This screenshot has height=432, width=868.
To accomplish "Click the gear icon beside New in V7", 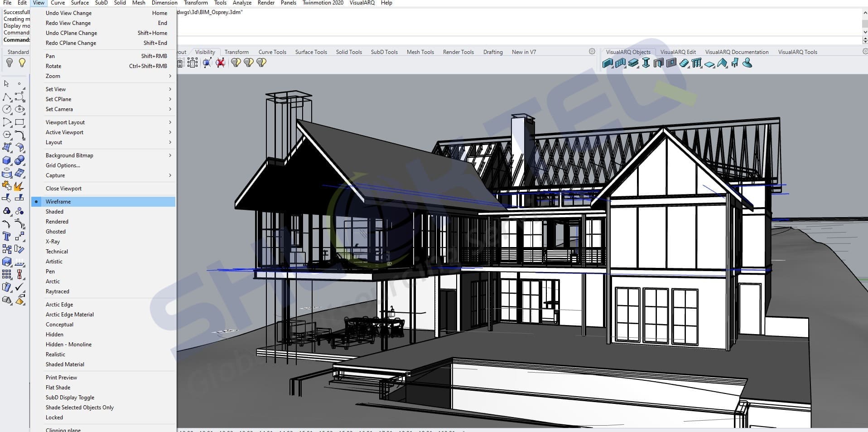I will click(x=592, y=51).
